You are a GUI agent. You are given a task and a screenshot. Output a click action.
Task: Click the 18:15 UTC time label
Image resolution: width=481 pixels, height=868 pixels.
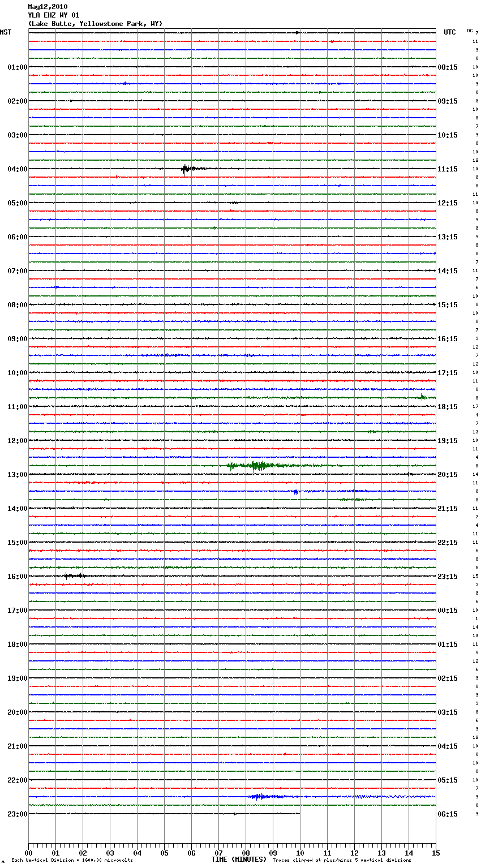coord(448,407)
